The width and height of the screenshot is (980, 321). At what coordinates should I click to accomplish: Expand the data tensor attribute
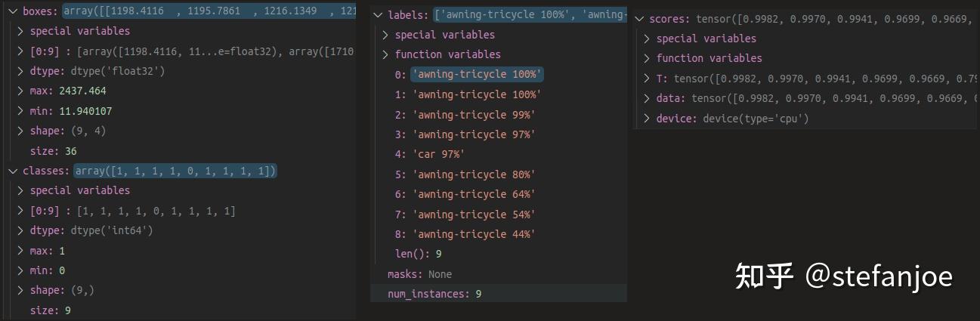click(647, 98)
